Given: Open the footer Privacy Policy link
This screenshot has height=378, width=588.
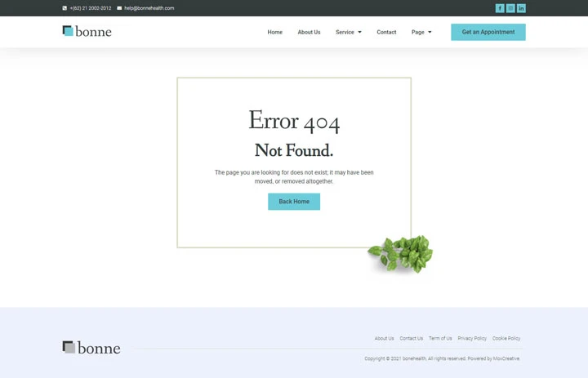Looking at the screenshot, I should click(472, 338).
